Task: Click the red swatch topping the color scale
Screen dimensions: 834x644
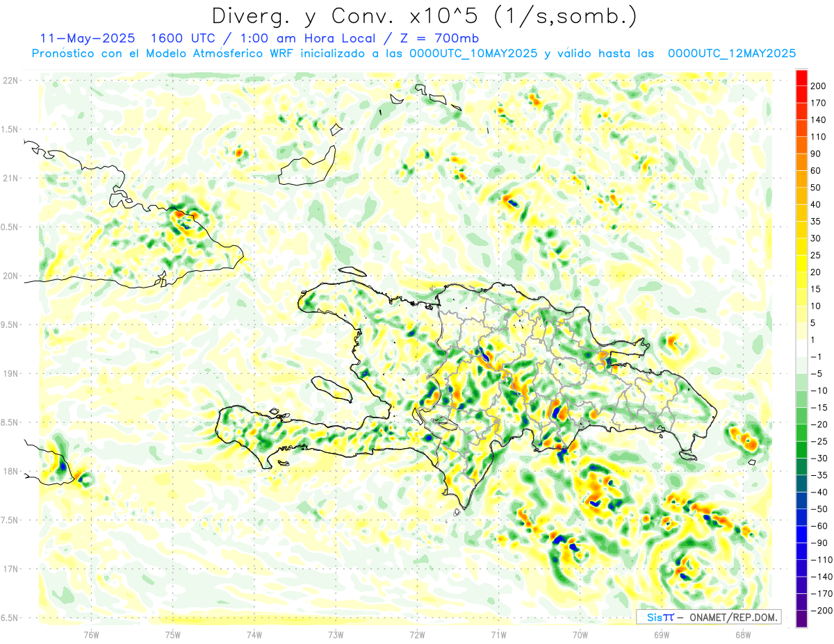Action: (801, 77)
